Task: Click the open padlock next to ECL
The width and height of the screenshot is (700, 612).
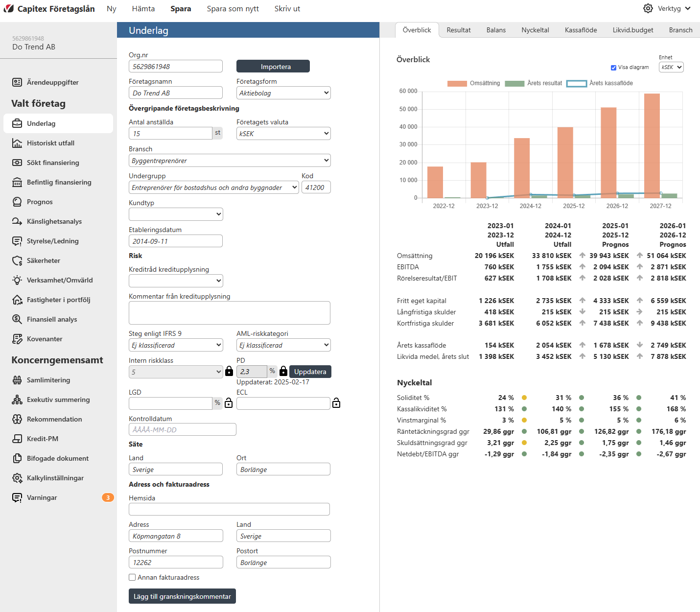Action: tap(336, 403)
